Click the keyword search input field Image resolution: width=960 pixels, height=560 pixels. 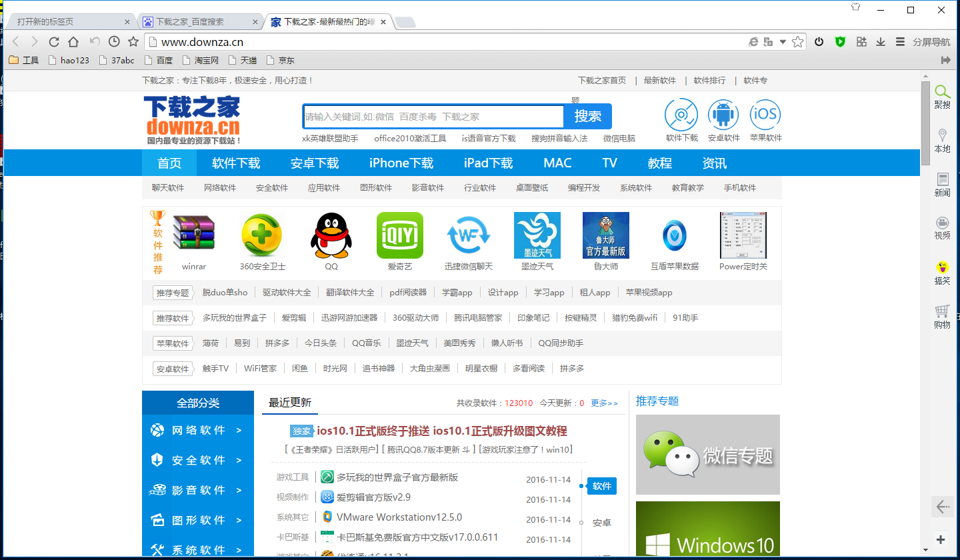(433, 117)
